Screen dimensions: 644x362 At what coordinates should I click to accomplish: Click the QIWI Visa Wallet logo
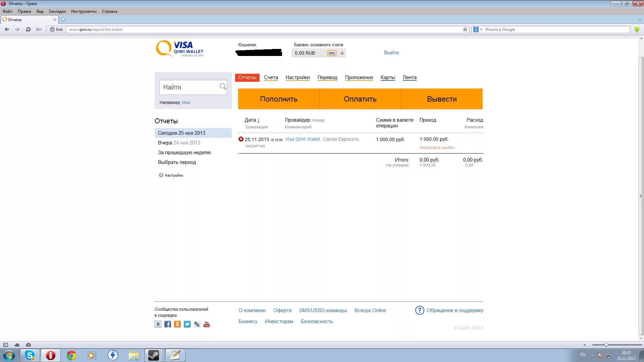tap(180, 49)
